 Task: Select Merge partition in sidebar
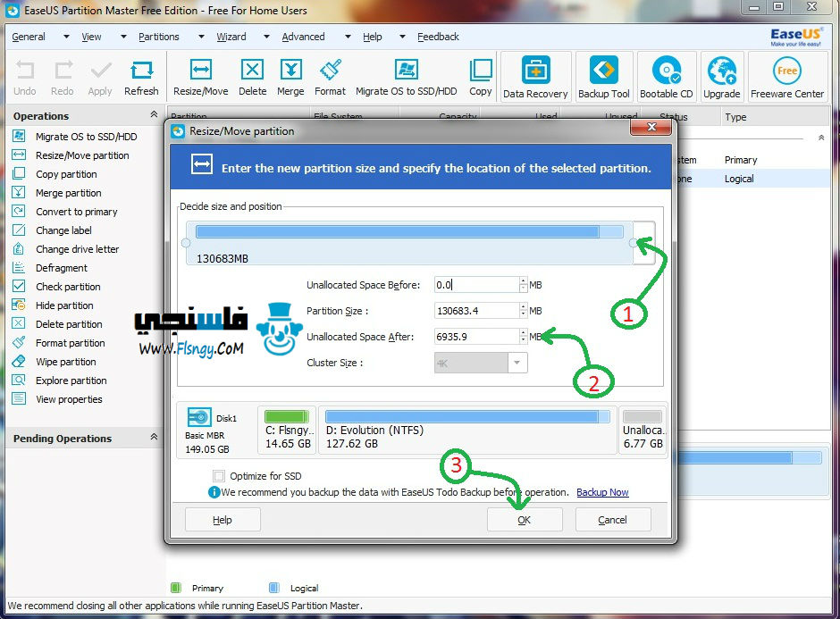tap(69, 193)
